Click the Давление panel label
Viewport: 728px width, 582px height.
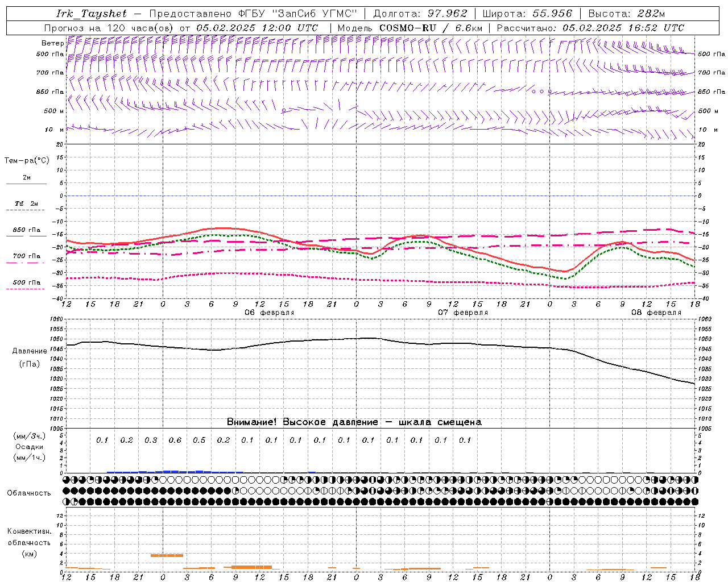(x=30, y=351)
